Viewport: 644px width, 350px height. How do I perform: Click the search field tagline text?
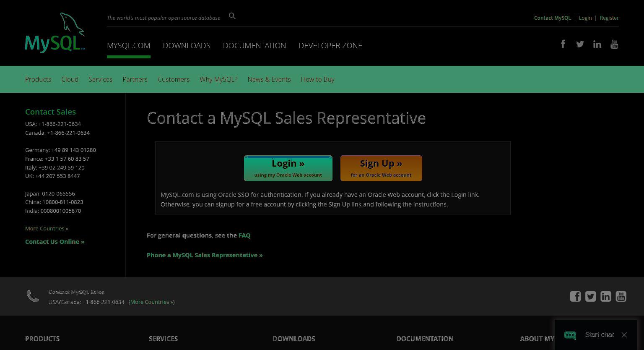pos(164,18)
